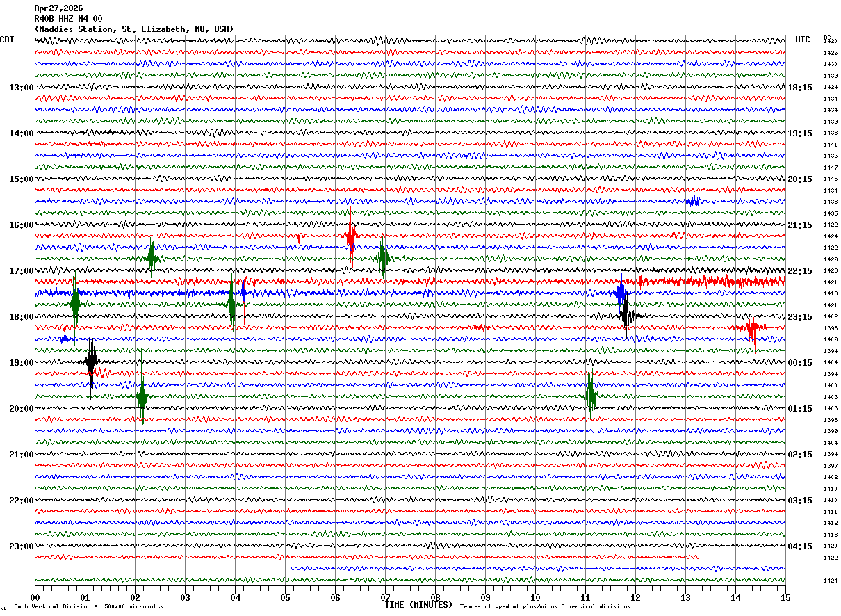Image resolution: width=841 pixels, height=616 pixels.
Task: Select the 13:00 CDT row label
Action: tap(22, 88)
